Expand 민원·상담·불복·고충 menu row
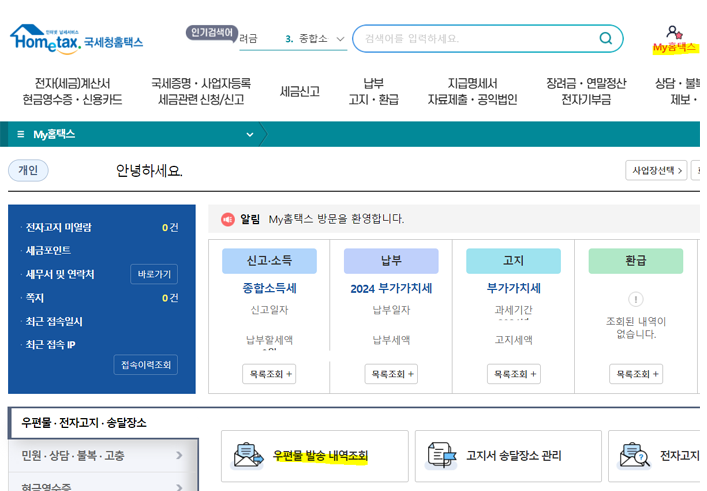 click(x=102, y=455)
